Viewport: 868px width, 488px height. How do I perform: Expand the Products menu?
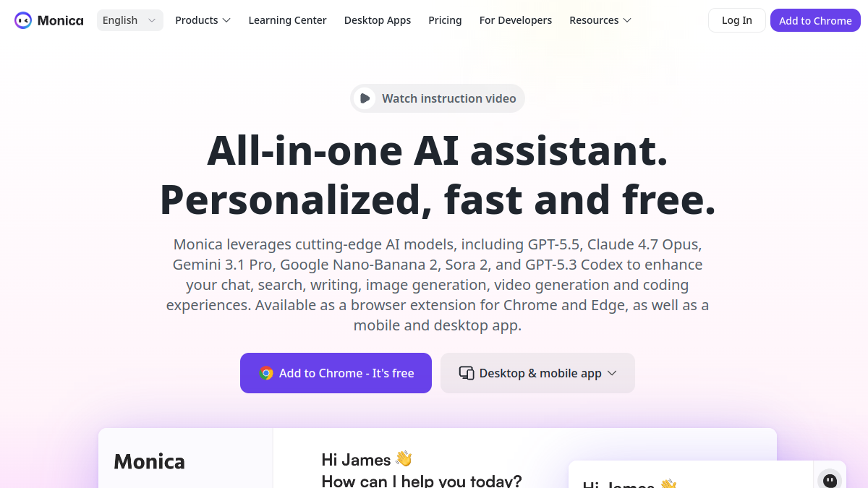tap(203, 20)
